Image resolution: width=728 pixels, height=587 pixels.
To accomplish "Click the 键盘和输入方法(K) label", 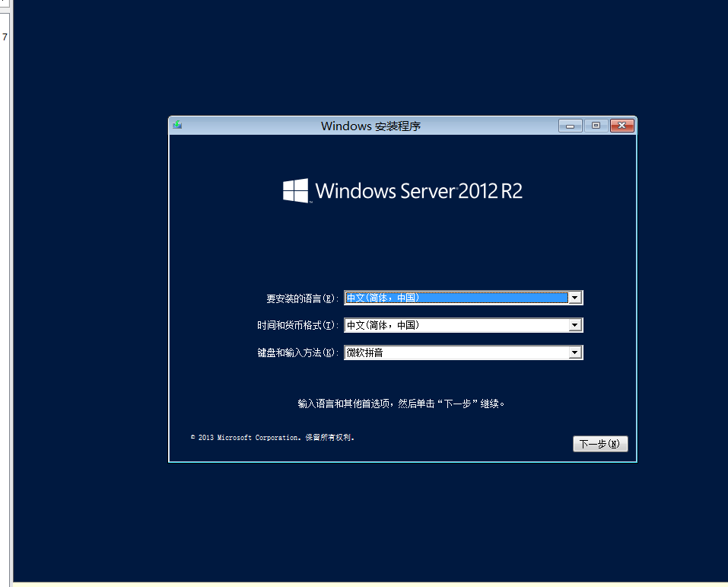I will tap(297, 353).
